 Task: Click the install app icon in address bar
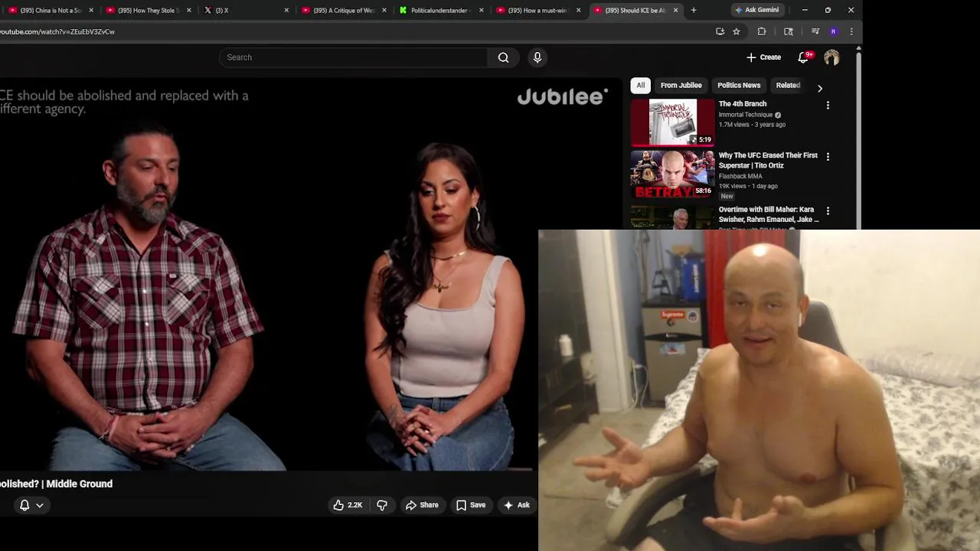(x=720, y=31)
